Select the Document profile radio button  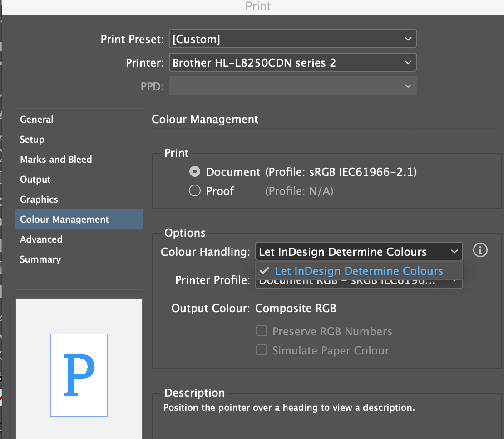[194, 172]
